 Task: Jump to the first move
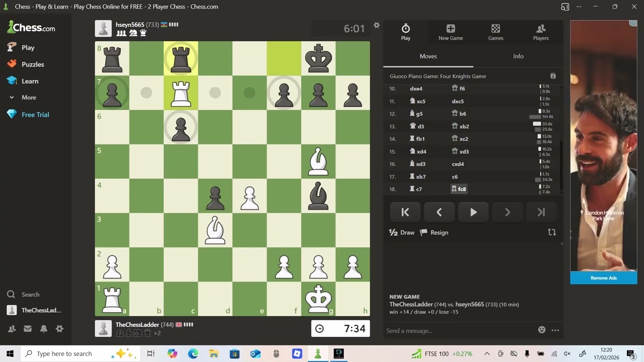pos(405,212)
